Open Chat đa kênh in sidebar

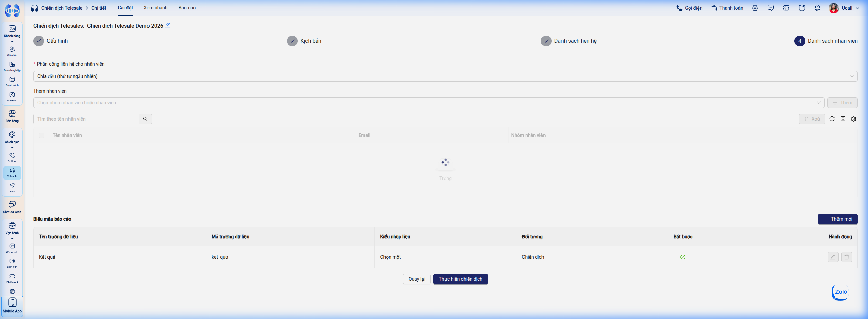(x=12, y=207)
